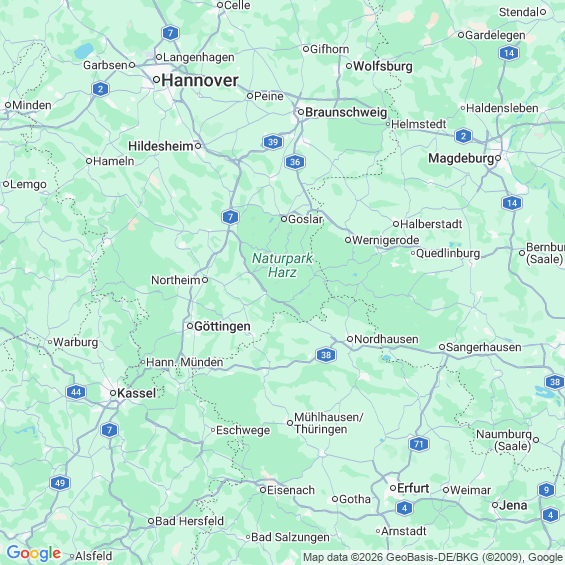
Task: Click the A71 highway shield
Action: [419, 444]
